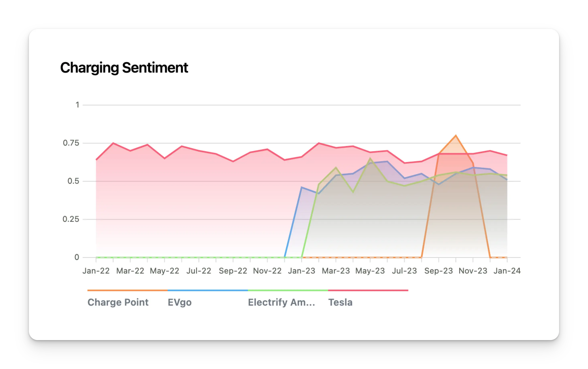Image resolution: width=588 pixels, height=369 pixels.
Task: Click the Jan-23 x-axis label
Action: point(302,271)
